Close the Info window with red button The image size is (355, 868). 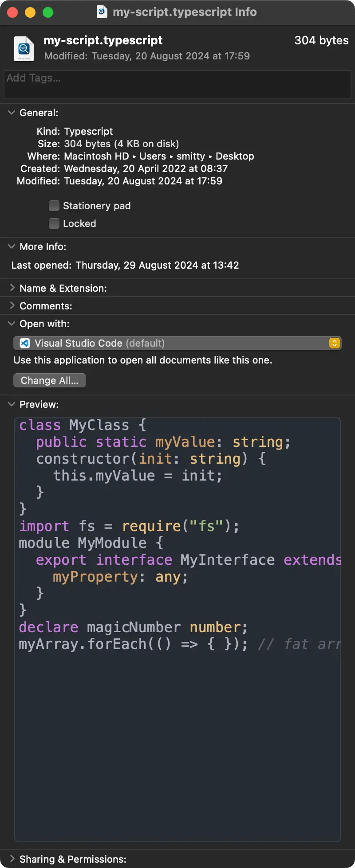point(12,12)
